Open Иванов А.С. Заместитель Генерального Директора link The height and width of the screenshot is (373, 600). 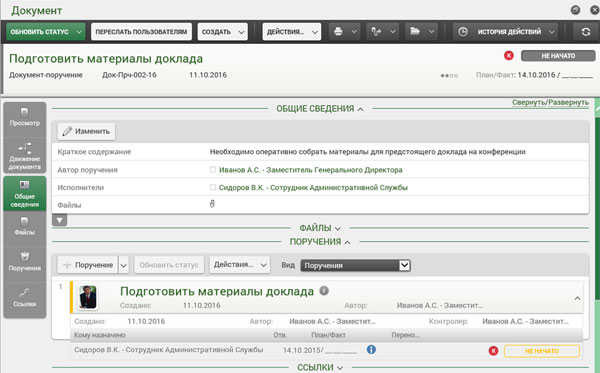click(311, 170)
